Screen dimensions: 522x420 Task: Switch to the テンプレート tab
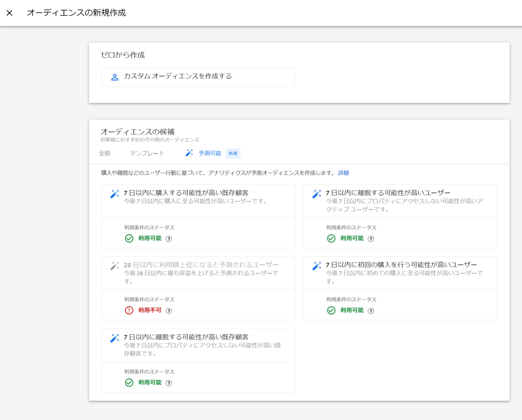coord(147,153)
